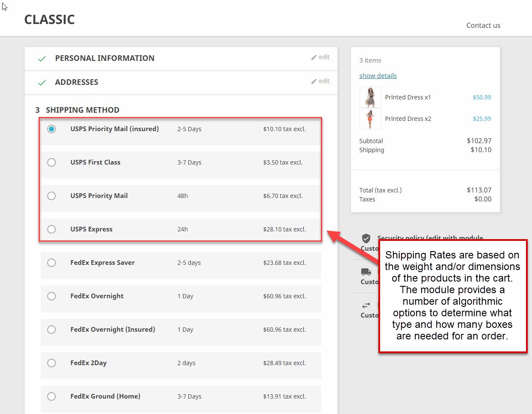Click the $102.97 subtotal amount
Viewport: 532px width, 414px height.
click(479, 141)
